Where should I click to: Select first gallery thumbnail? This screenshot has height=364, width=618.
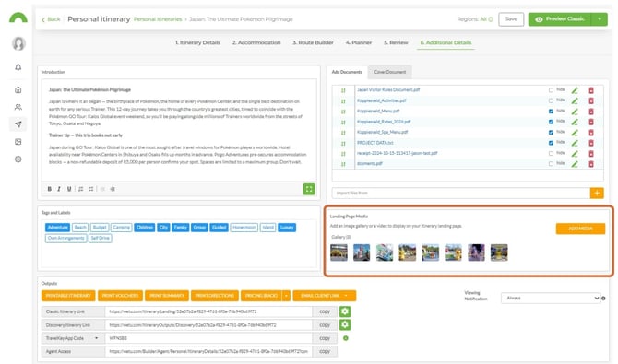click(339, 252)
